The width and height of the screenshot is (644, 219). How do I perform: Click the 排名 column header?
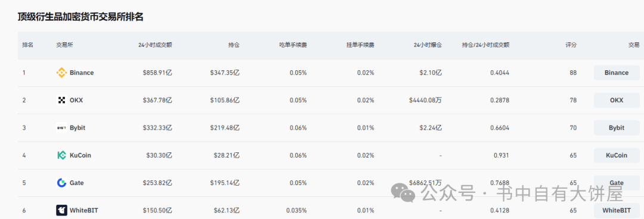pos(28,45)
